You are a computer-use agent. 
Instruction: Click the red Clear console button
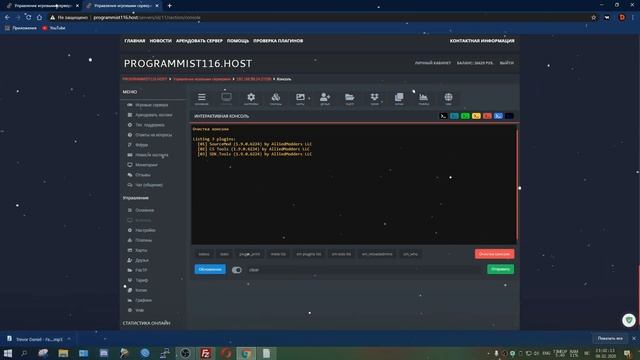pyautogui.click(x=494, y=254)
